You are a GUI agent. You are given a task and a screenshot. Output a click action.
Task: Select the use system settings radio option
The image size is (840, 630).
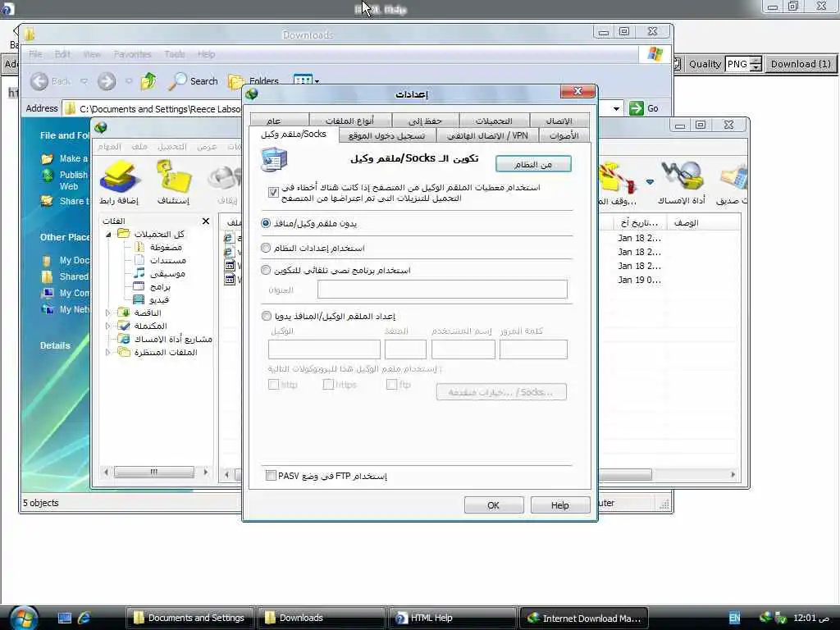[x=266, y=248]
